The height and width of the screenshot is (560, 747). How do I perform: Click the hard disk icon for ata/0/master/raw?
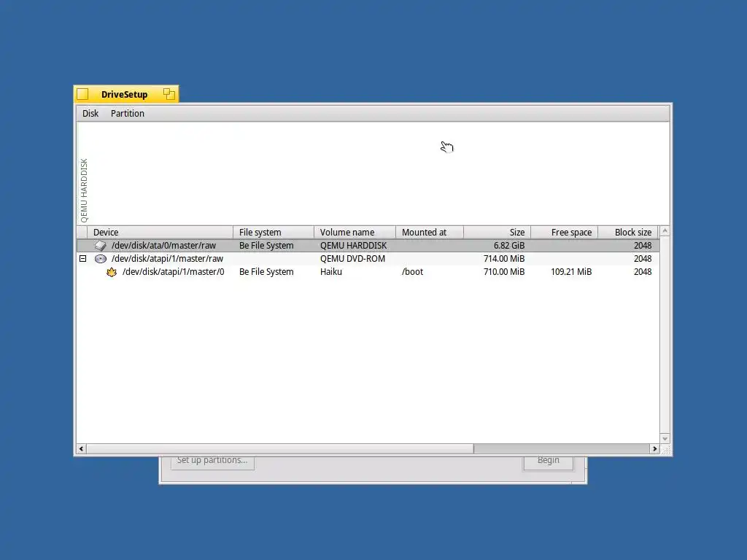coord(100,246)
